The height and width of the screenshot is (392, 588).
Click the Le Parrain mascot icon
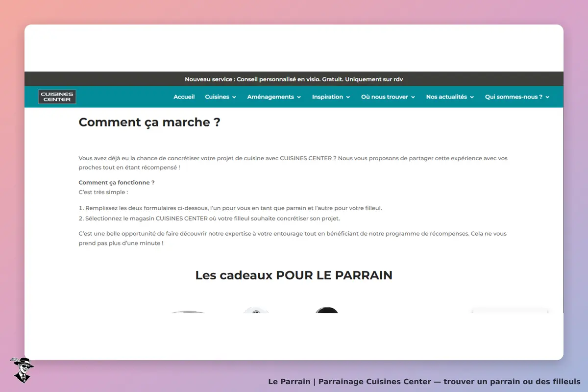pyautogui.click(x=22, y=370)
